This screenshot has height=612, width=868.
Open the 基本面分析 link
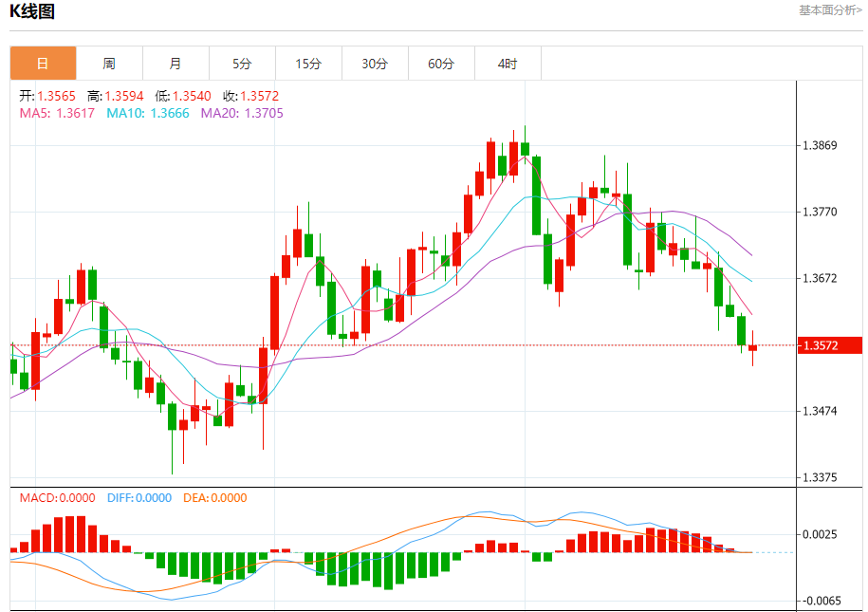[x=830, y=10]
